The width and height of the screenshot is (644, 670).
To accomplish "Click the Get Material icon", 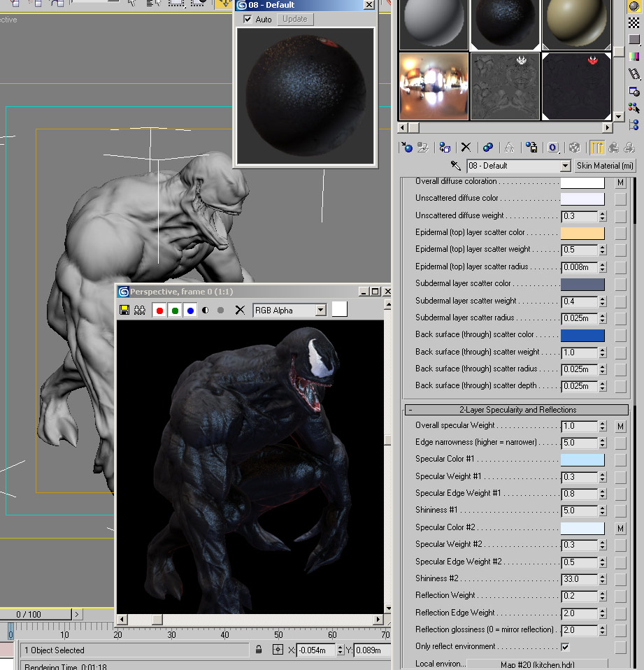I will tap(407, 148).
